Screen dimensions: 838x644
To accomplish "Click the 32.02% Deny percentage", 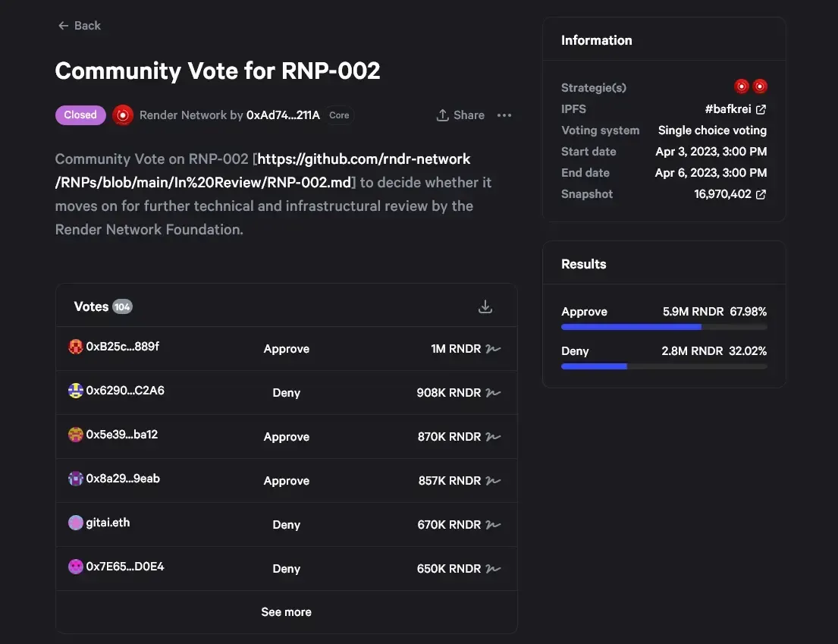I will (x=748, y=351).
